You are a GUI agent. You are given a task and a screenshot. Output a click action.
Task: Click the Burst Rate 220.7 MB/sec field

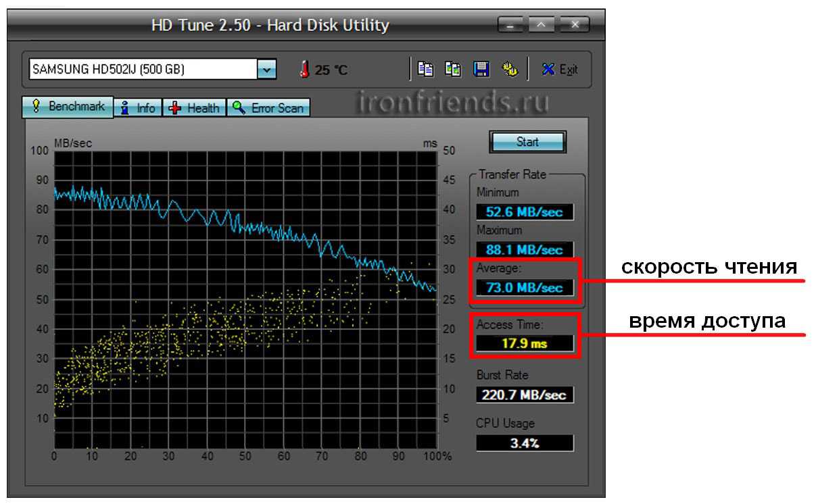[524, 395]
